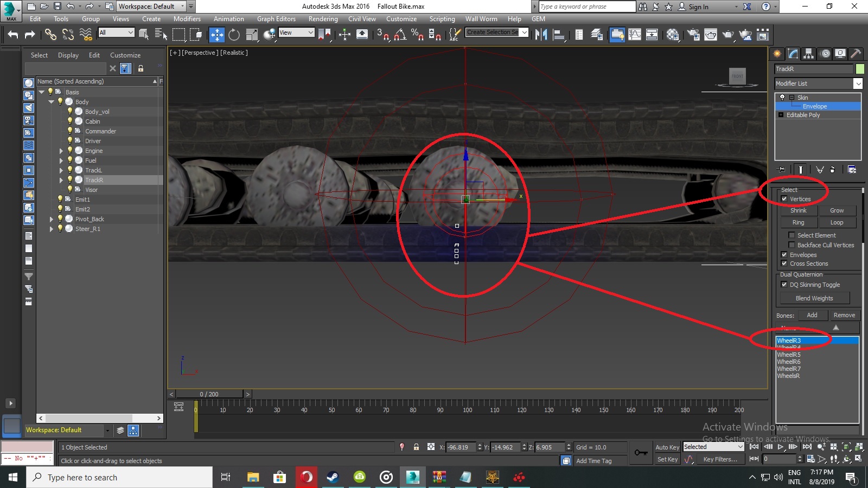Toggle the Vertices checkbox

click(784, 199)
